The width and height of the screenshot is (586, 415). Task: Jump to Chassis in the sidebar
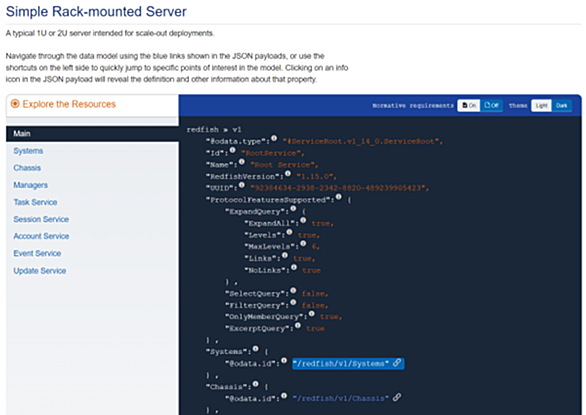point(27,168)
